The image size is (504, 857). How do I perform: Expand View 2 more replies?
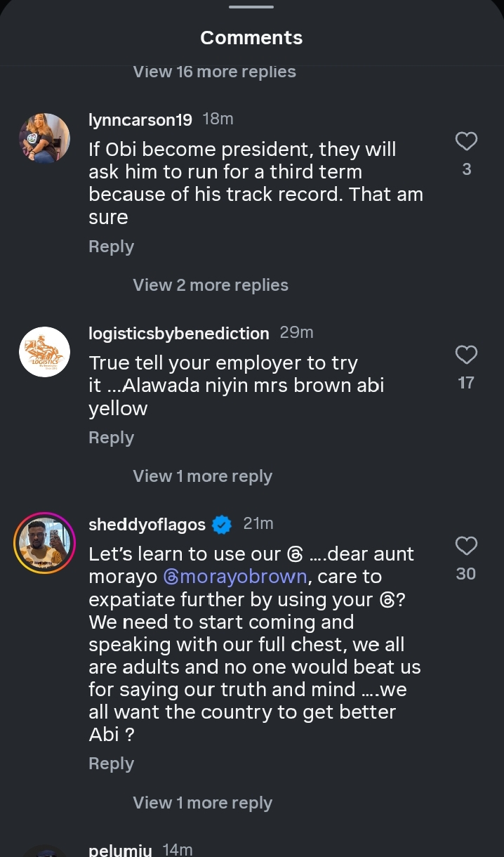click(211, 285)
